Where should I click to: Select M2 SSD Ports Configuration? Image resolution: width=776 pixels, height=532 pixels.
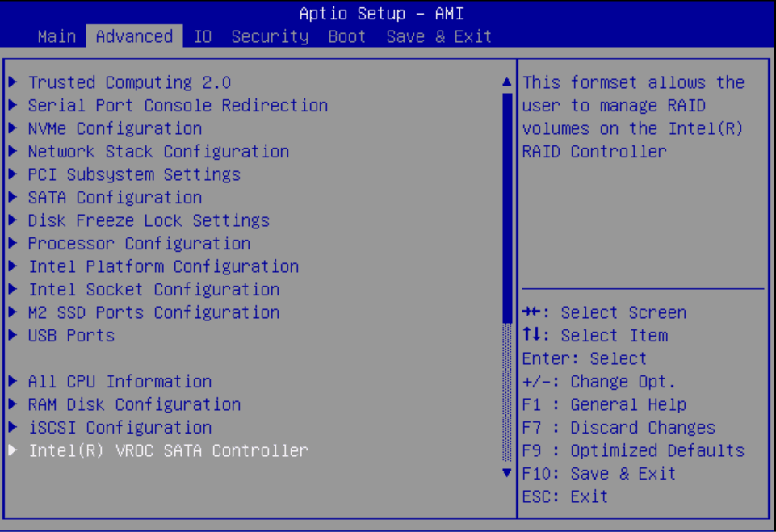(x=154, y=312)
